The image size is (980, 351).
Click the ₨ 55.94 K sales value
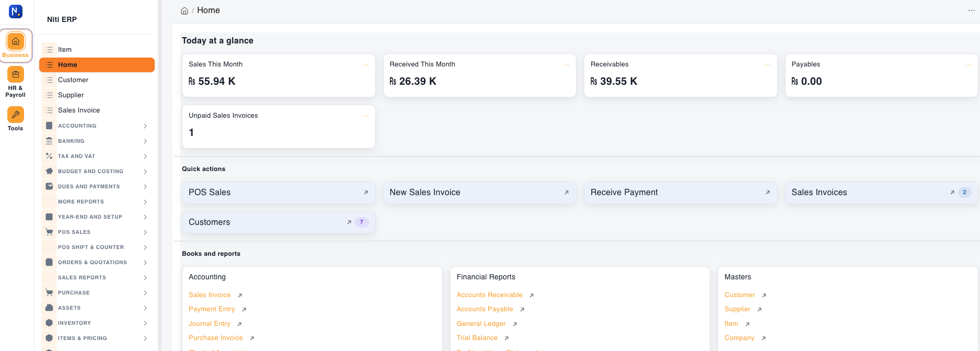click(x=212, y=82)
